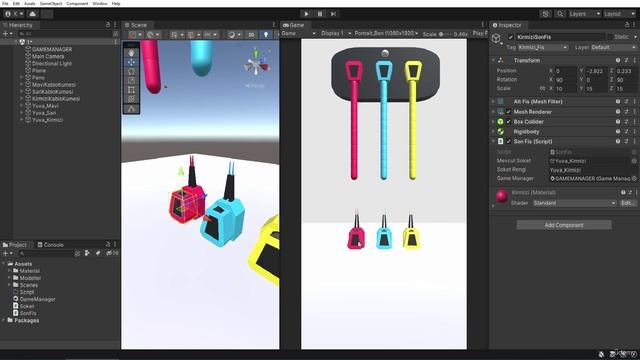Open the Portrait resolution dropdown in Game view
This screenshot has width=640, height=360.
[386, 33]
